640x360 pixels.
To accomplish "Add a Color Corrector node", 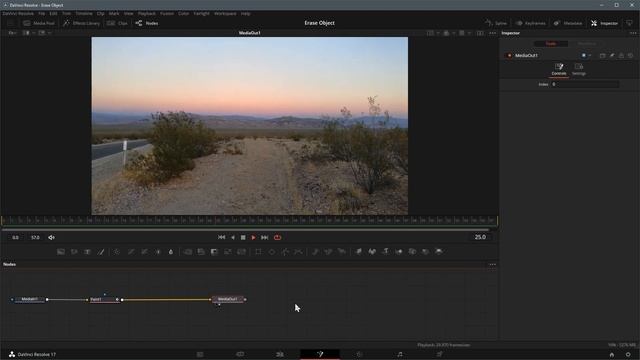I will tap(117, 252).
